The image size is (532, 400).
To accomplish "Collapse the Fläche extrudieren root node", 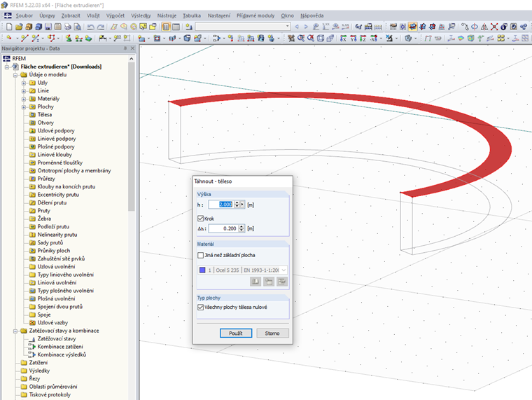I will pos(7,67).
